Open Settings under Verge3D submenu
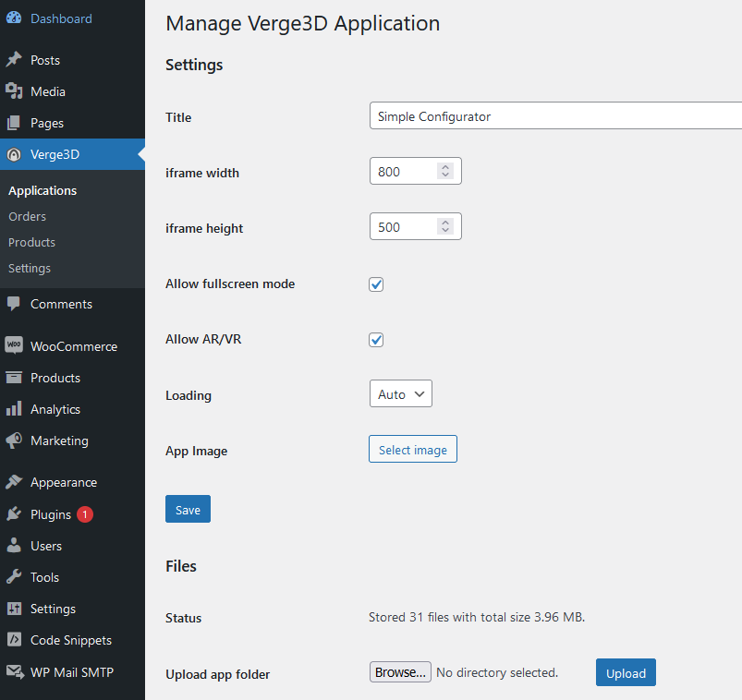The image size is (742, 700). click(30, 268)
